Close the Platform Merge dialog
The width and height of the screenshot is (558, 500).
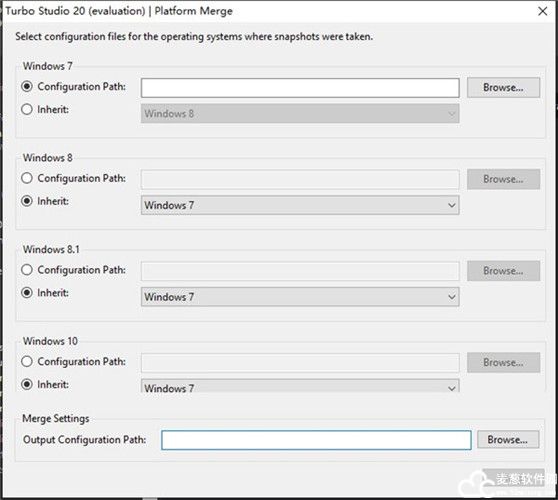point(542,11)
